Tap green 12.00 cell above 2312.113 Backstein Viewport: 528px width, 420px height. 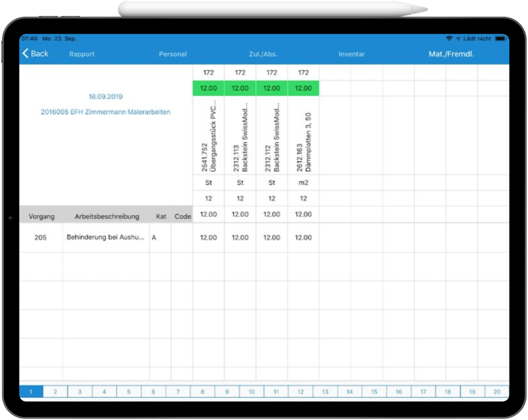pyautogui.click(x=240, y=88)
